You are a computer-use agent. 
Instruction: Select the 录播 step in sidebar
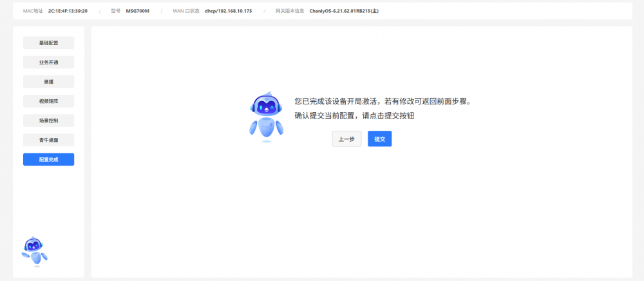point(48,82)
